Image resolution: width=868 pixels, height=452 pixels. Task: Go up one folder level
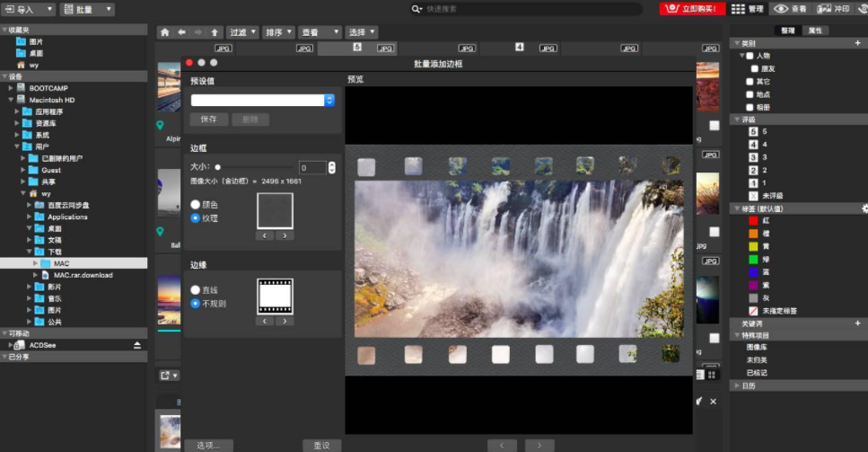click(215, 32)
